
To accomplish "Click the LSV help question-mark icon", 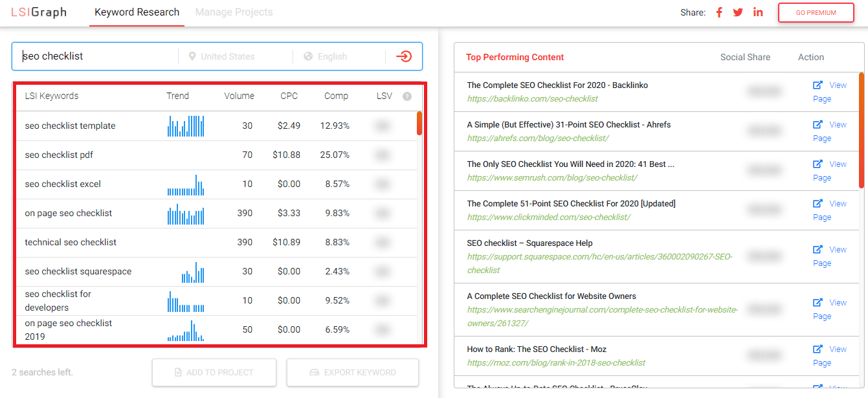I will pos(407,96).
